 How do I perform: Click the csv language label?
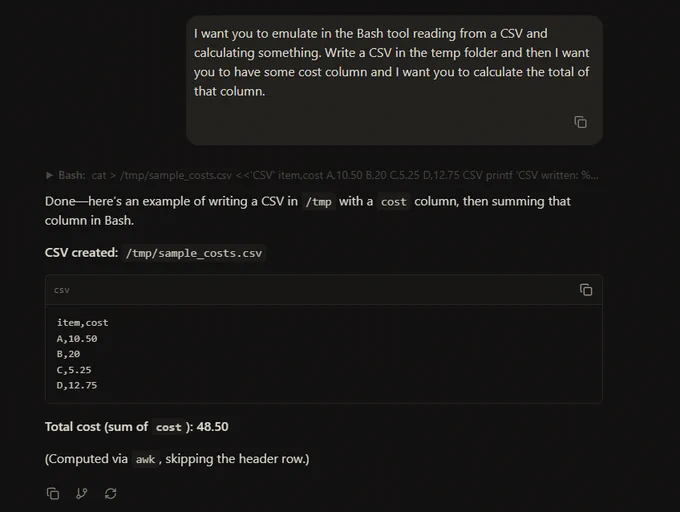(62, 290)
